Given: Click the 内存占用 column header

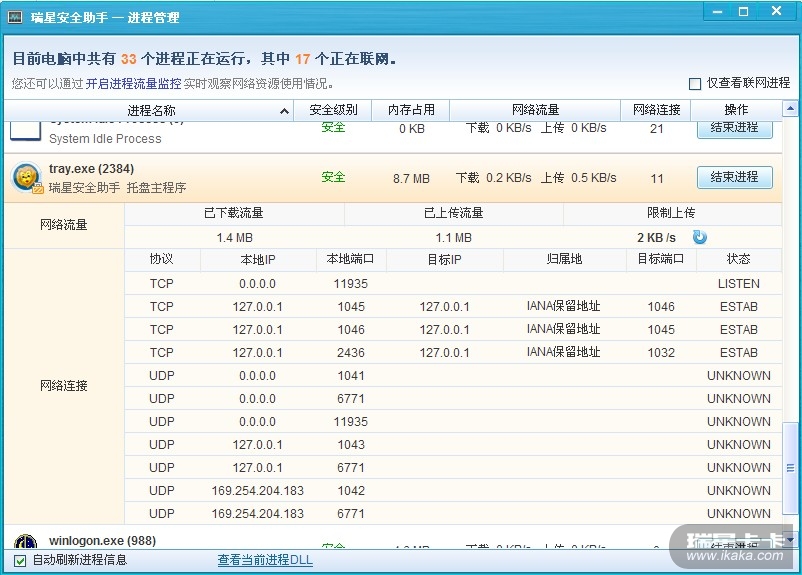Looking at the screenshot, I should click(411, 110).
